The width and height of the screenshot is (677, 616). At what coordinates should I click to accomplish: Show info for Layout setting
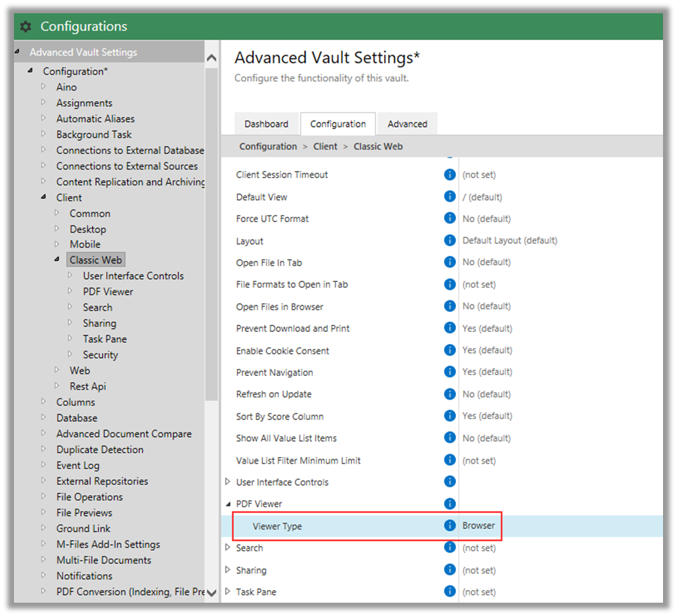449,240
